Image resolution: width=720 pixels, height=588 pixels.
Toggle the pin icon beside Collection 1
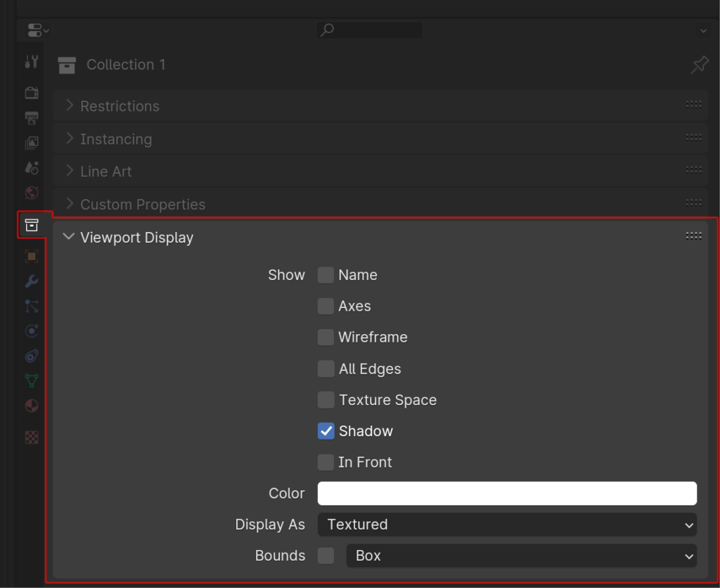pyautogui.click(x=700, y=65)
